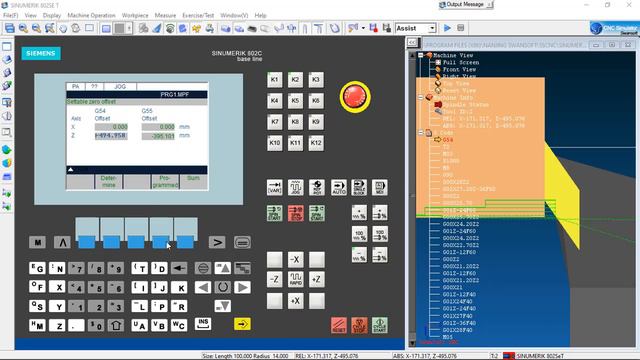
Task: Click the menu extension > key
Action: point(217,242)
